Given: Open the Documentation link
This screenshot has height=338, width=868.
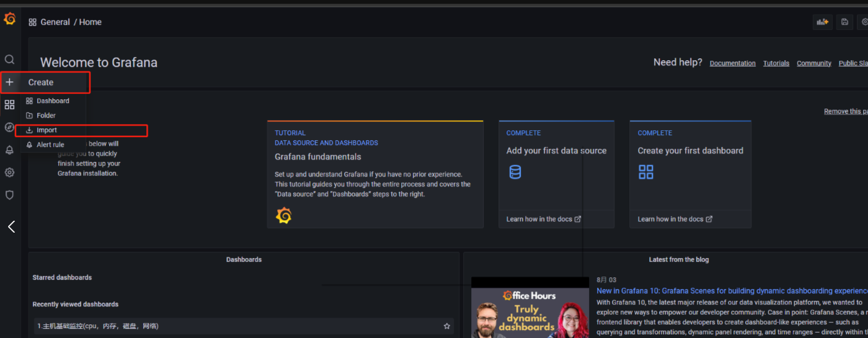Looking at the screenshot, I should [x=733, y=63].
